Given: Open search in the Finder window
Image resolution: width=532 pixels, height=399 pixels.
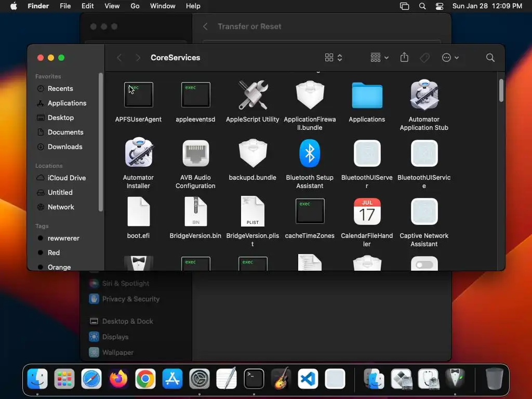Looking at the screenshot, I should point(490,58).
